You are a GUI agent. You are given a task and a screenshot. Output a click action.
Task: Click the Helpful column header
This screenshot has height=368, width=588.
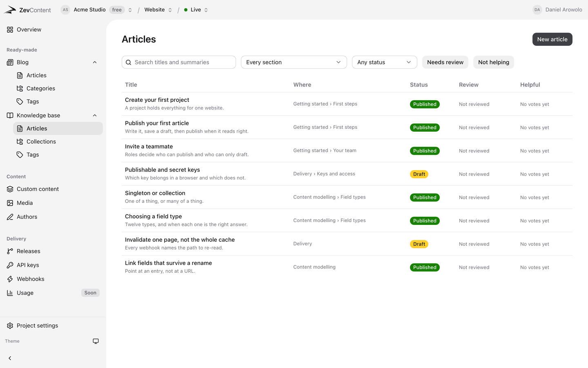click(530, 85)
